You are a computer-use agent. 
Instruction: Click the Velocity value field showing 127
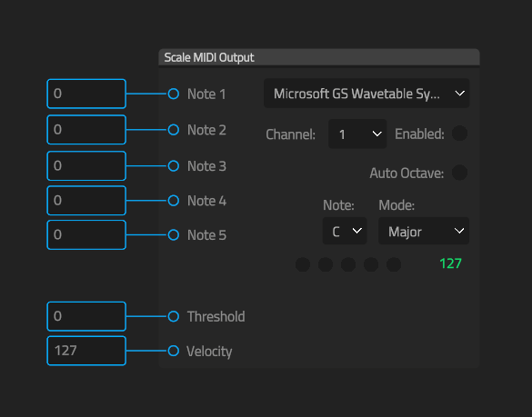pos(86,351)
